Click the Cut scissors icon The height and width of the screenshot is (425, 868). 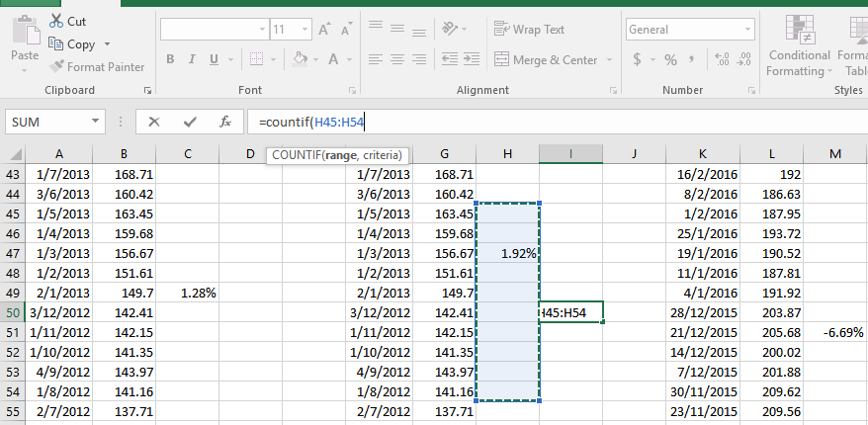[55, 21]
